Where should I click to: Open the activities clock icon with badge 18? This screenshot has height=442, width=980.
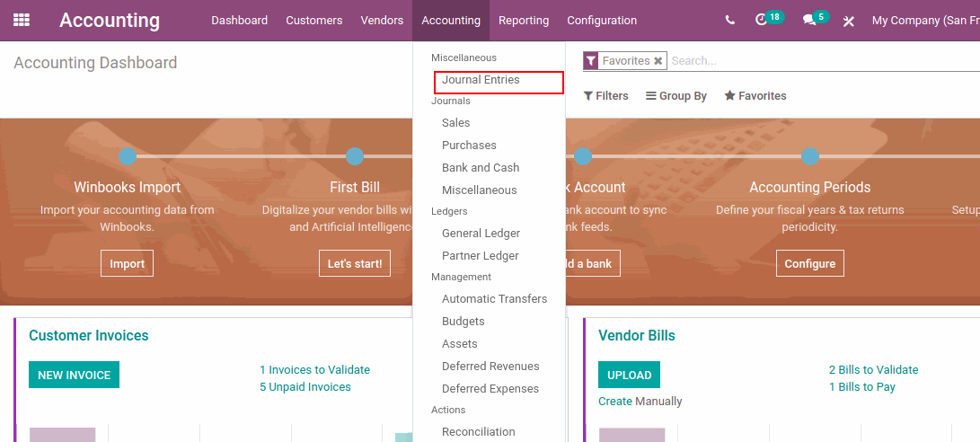762,20
